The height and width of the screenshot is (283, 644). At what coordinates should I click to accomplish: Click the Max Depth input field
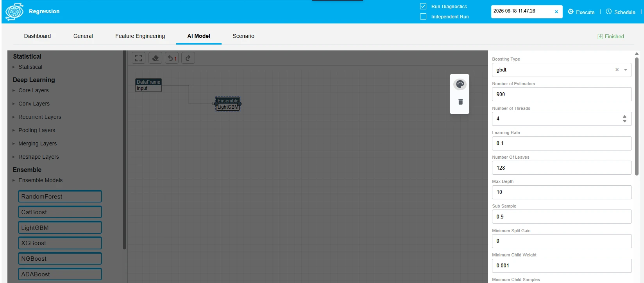[562, 192]
